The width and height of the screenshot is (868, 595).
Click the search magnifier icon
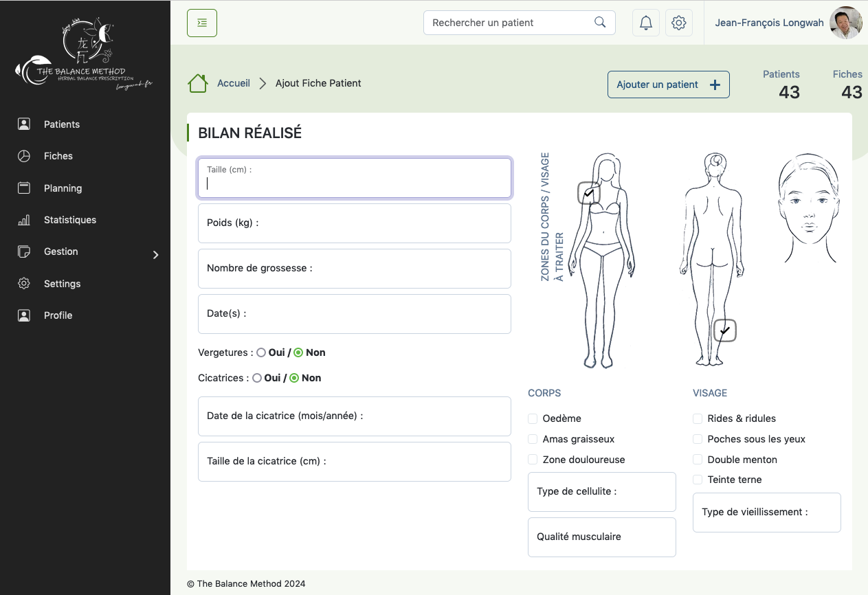600,23
